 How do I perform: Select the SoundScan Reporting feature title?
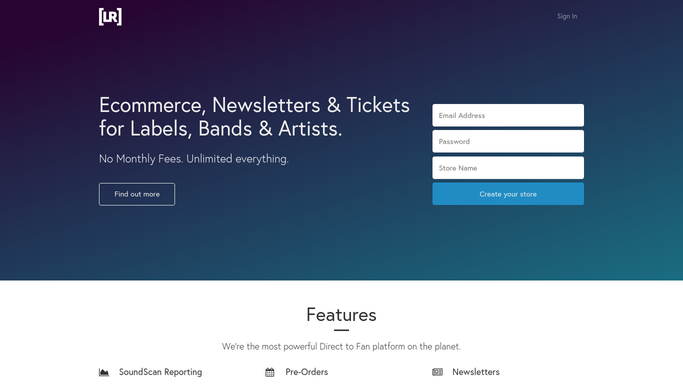point(160,372)
